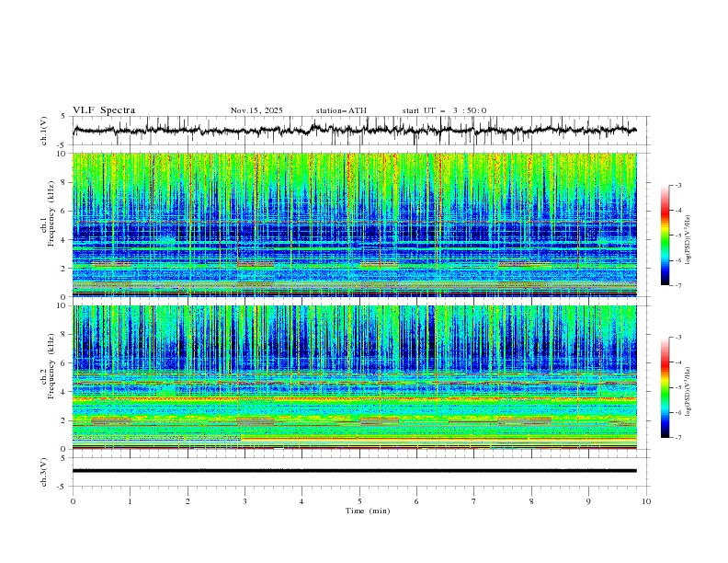Click ch.2 frequency axis tick "2"
The width and height of the screenshot is (728, 563).
(63, 420)
